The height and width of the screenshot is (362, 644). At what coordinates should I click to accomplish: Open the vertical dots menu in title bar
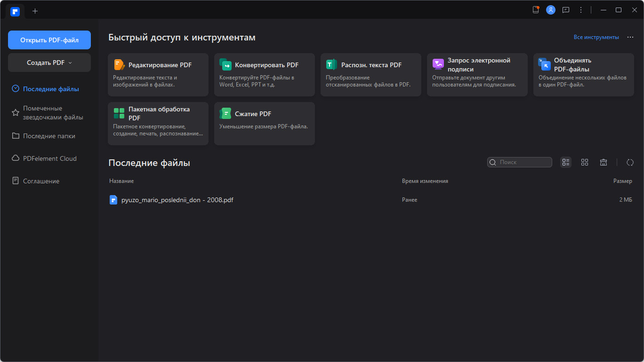(581, 10)
